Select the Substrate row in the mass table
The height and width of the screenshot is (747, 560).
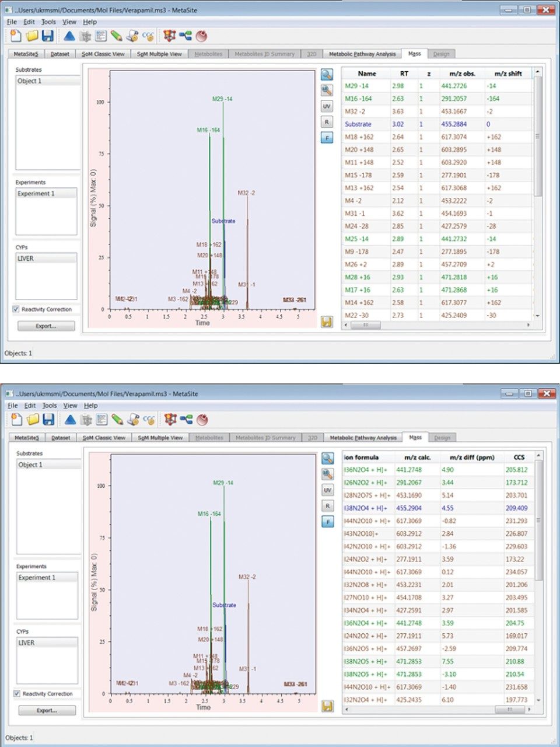(x=437, y=124)
